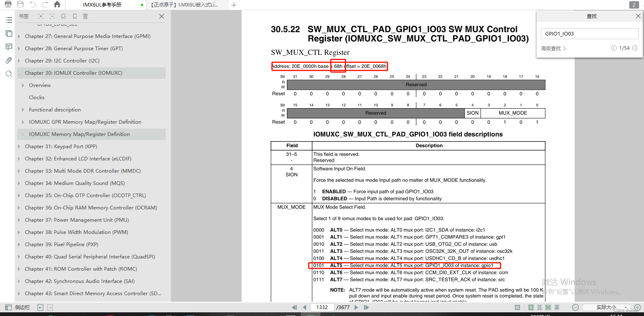Viewport: 644px width, 316px height.
Task: Open Chapter 35 On-Chip OTP Controller
Action: [x=85, y=196]
